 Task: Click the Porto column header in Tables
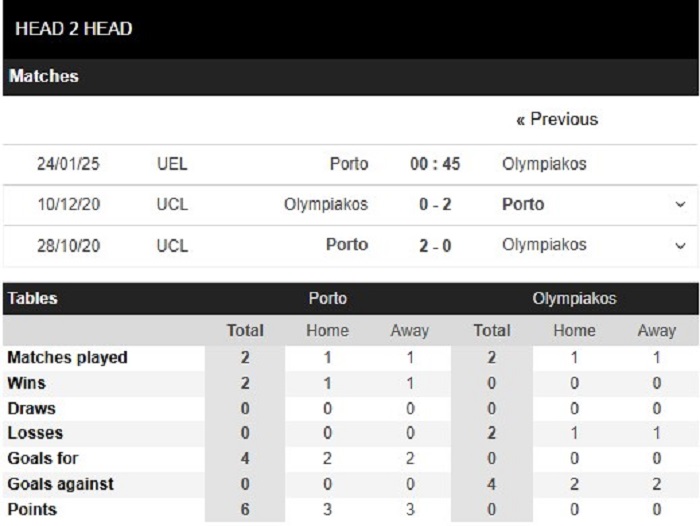[328, 298]
